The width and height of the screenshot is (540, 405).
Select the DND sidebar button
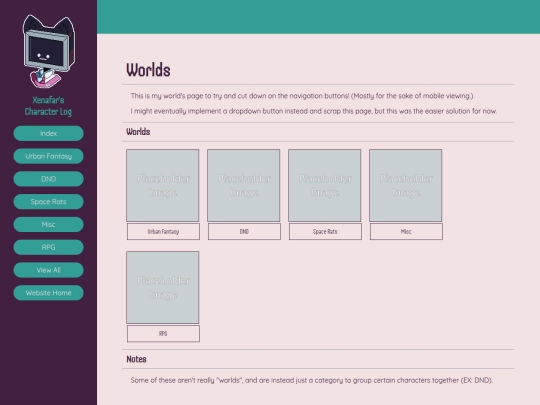click(x=49, y=179)
